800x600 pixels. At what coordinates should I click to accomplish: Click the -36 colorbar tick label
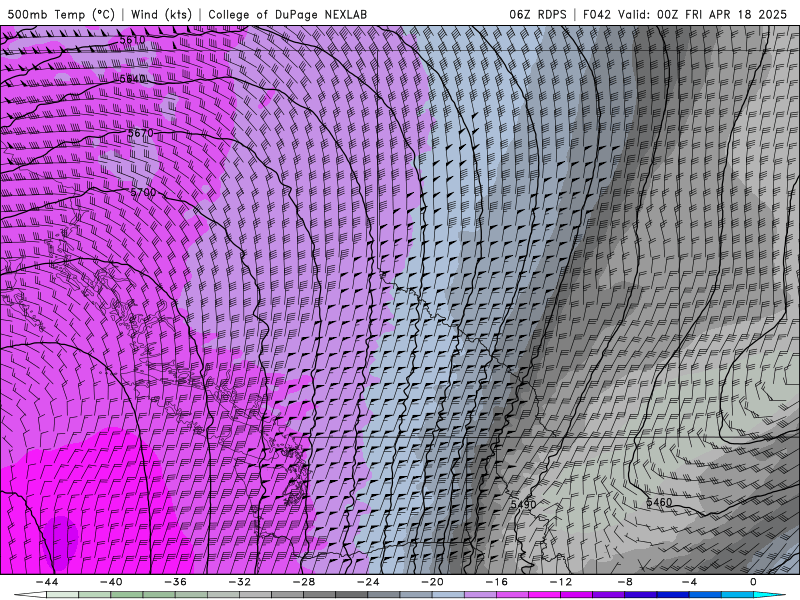tap(175, 582)
